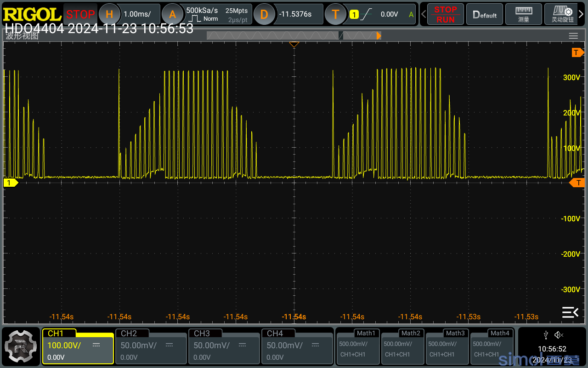Click the clock time 10:56:52

(552, 349)
